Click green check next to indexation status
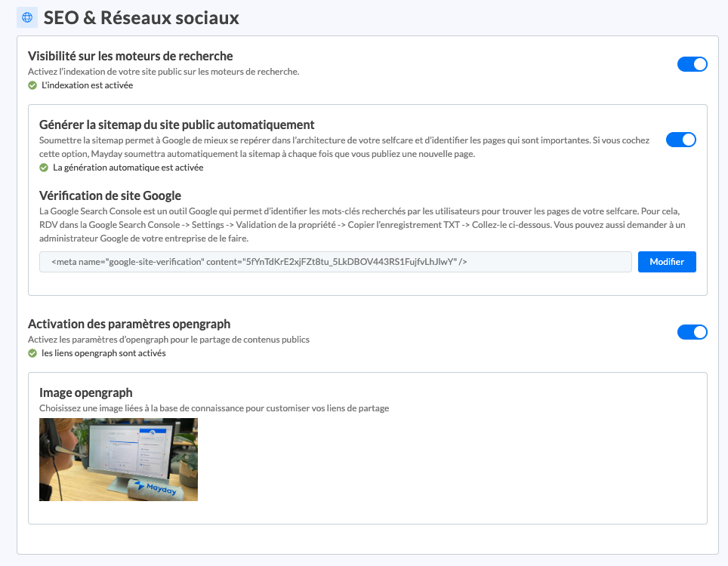728x566 pixels. (x=32, y=85)
